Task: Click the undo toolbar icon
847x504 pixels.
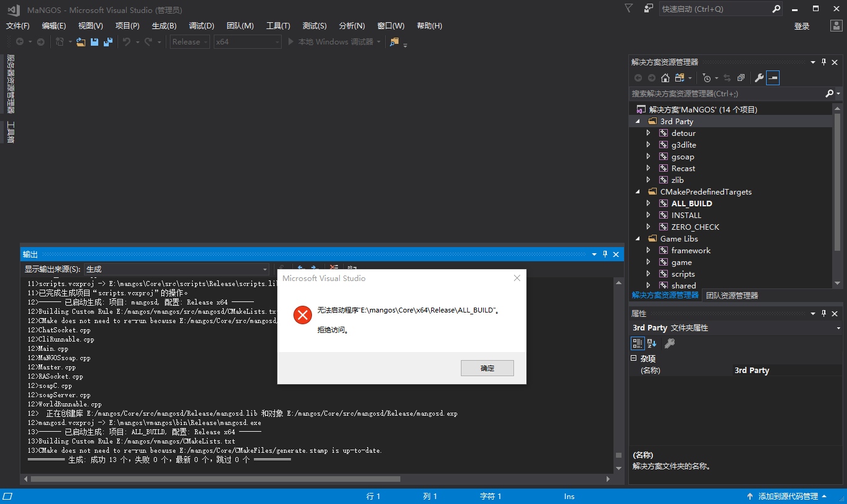Action: 127,42
